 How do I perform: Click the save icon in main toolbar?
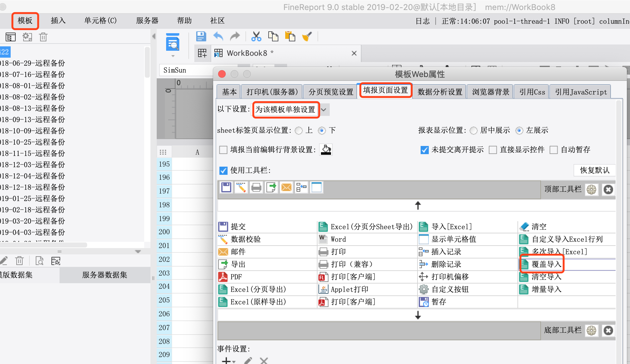(201, 36)
